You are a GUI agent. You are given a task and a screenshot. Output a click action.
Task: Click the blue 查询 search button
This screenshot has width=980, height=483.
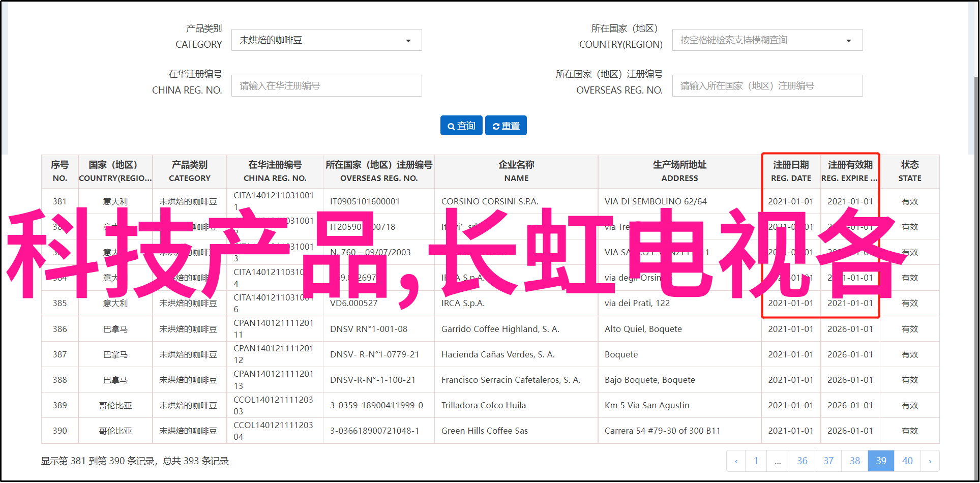(x=461, y=126)
